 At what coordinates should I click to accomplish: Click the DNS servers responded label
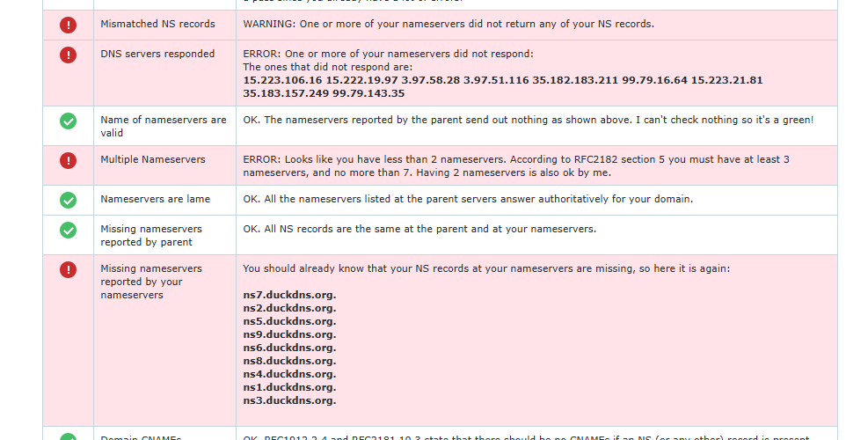tap(157, 54)
